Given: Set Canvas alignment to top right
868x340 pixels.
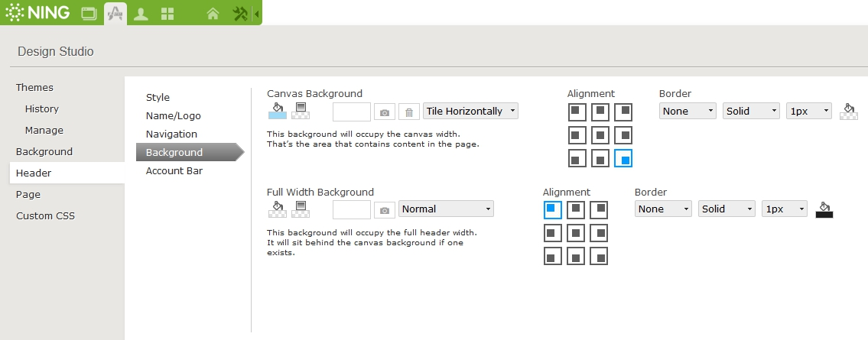Looking at the screenshot, I should (x=623, y=112).
